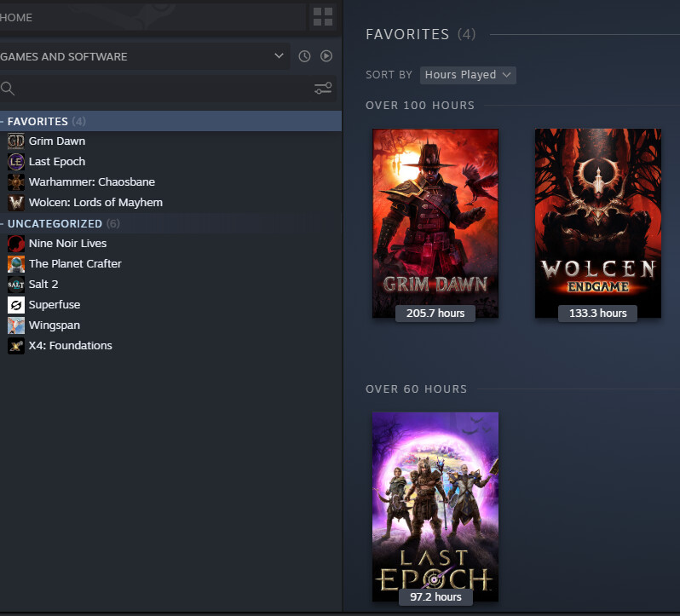Click the 205.7 hours label
Image resolution: width=680 pixels, height=616 pixels.
pos(435,313)
